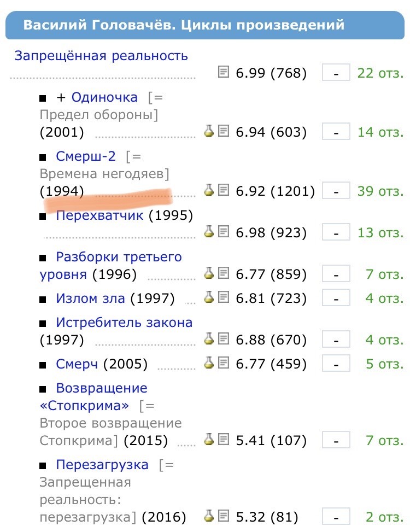This screenshot has width=410, height=532.
Task: Click the flask icon next to Одиночка
Action: pyautogui.click(x=209, y=131)
